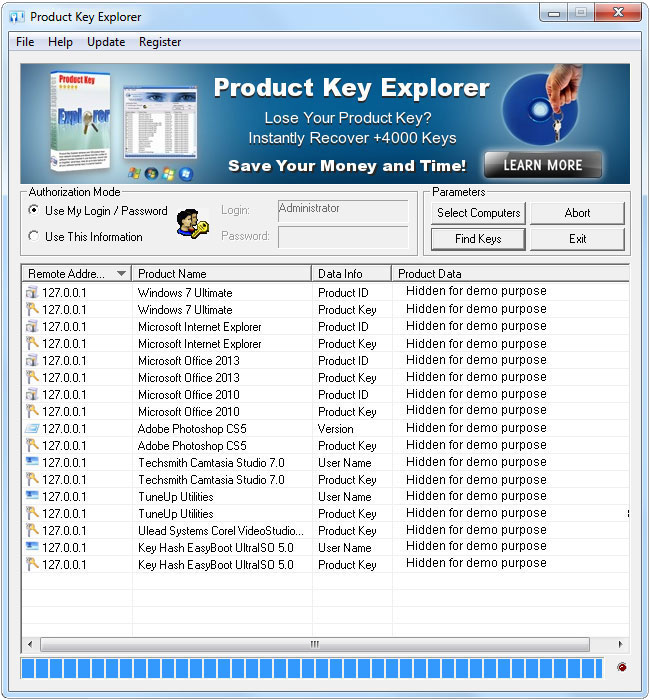
Task: Click the Select Computers button
Action: [x=478, y=213]
